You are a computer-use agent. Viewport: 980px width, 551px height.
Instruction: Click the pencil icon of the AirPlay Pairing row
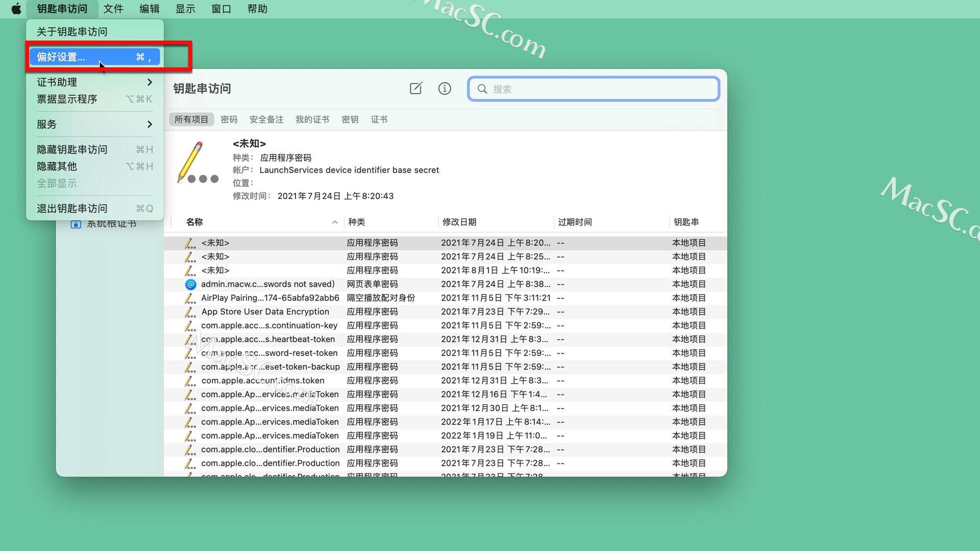point(190,298)
